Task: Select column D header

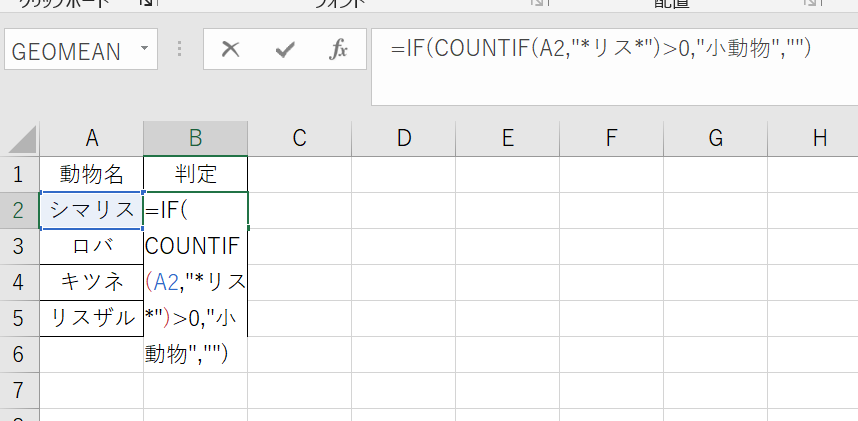Action: pyautogui.click(x=403, y=139)
